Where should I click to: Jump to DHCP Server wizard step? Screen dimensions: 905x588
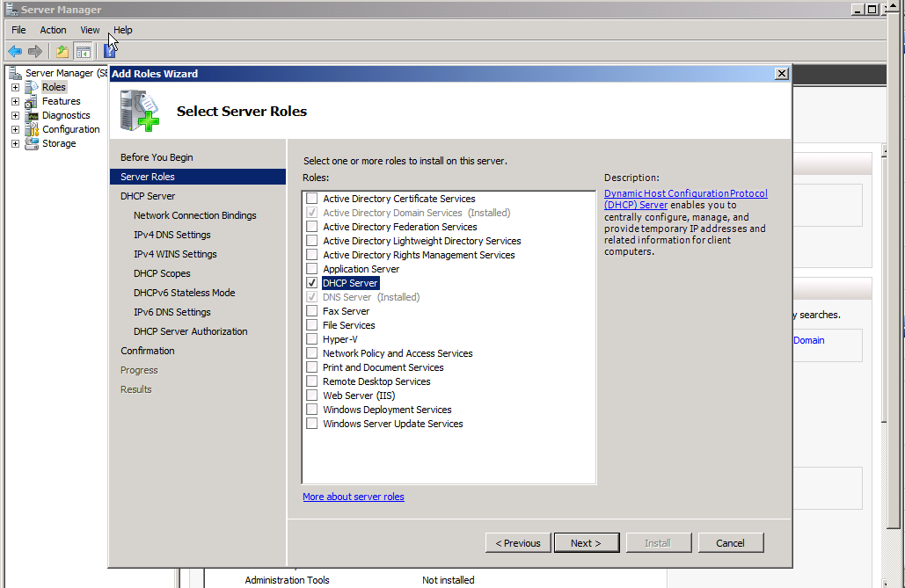pos(148,196)
